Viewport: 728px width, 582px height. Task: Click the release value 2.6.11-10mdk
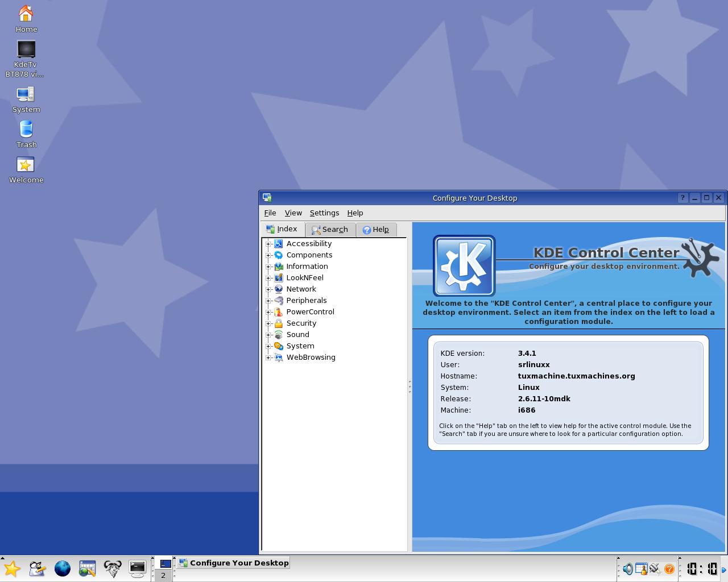pos(544,398)
